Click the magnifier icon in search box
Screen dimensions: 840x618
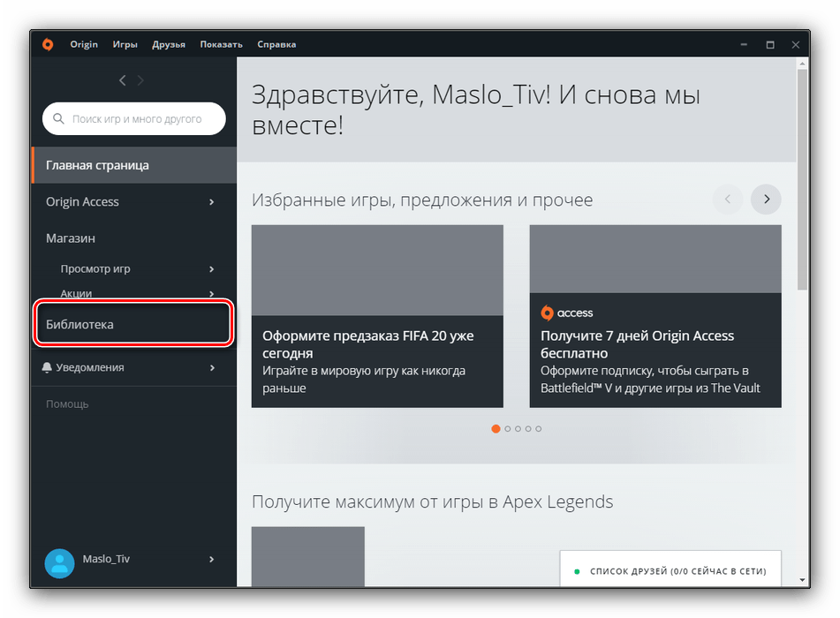click(x=59, y=119)
